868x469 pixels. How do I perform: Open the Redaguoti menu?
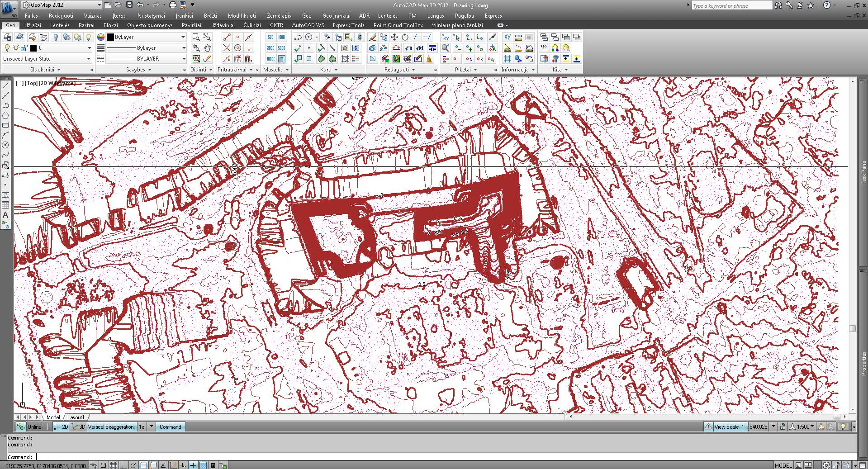[x=61, y=16]
